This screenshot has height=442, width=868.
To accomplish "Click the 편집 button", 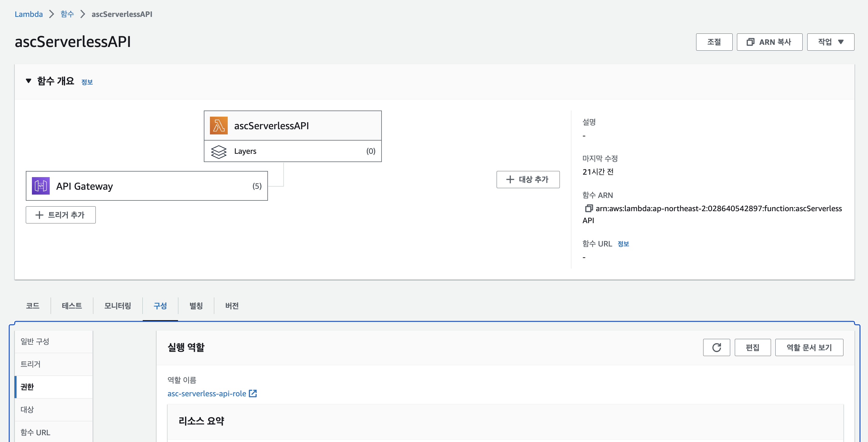I will coord(752,347).
